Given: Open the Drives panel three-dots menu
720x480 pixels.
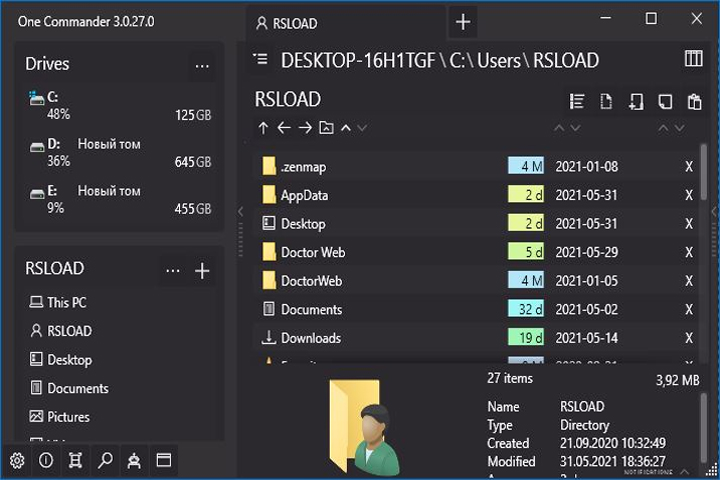Looking at the screenshot, I should click(x=202, y=66).
